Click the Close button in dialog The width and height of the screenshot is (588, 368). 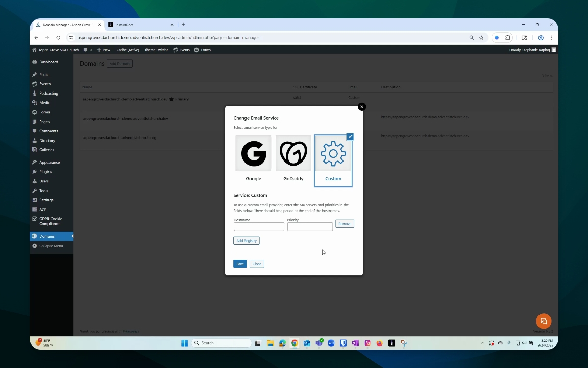pyautogui.click(x=257, y=264)
